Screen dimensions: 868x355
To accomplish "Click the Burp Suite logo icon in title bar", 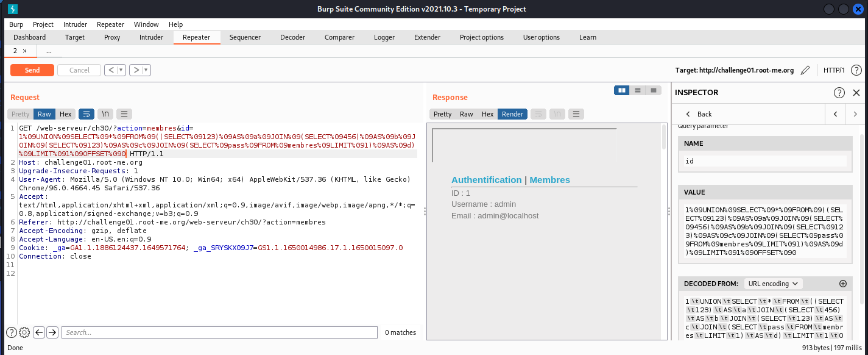I will pos(13,9).
